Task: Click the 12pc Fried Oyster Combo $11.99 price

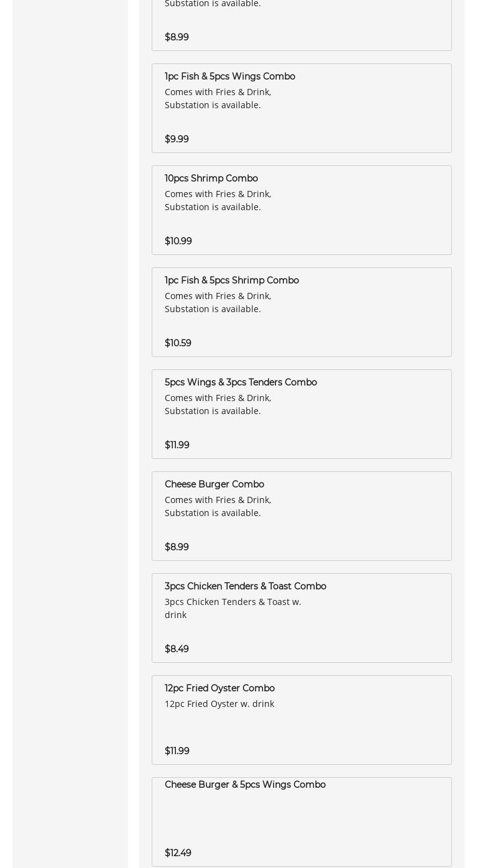Action: pos(177,751)
